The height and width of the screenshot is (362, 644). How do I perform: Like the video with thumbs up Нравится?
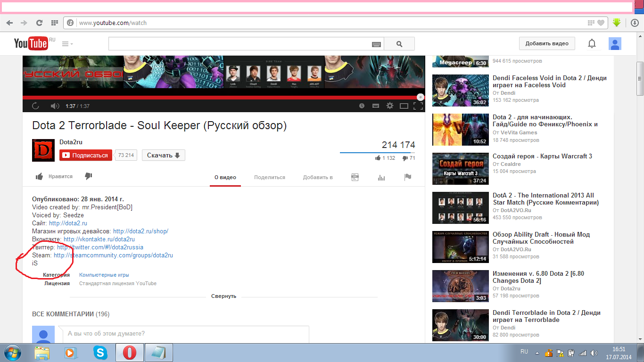coord(54,176)
